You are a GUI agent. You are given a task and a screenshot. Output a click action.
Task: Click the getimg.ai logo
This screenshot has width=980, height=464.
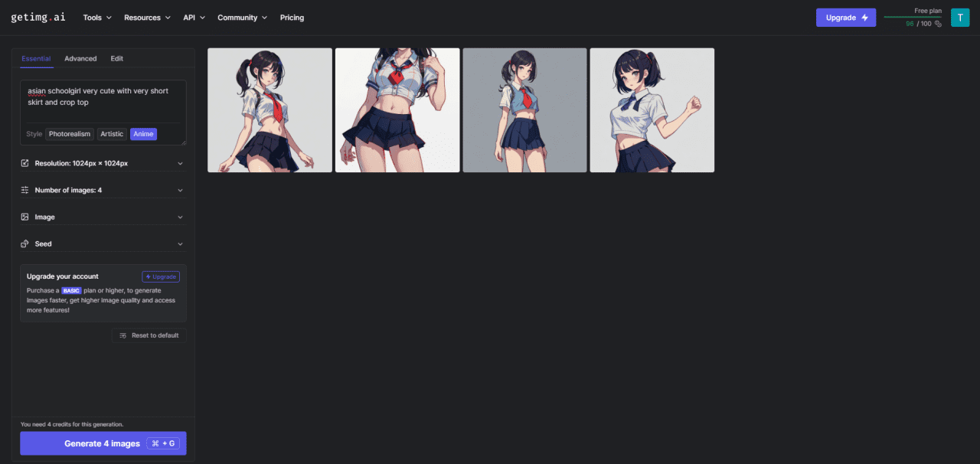click(x=38, y=17)
